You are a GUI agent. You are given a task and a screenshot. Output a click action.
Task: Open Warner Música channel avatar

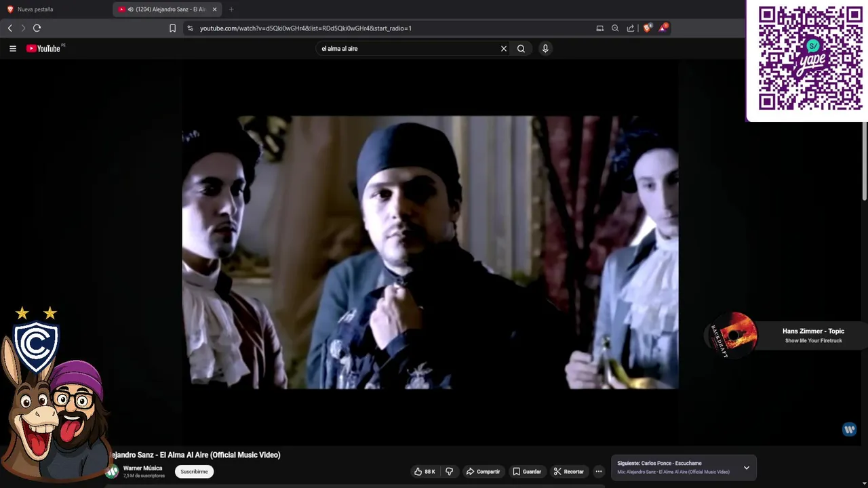tap(113, 472)
